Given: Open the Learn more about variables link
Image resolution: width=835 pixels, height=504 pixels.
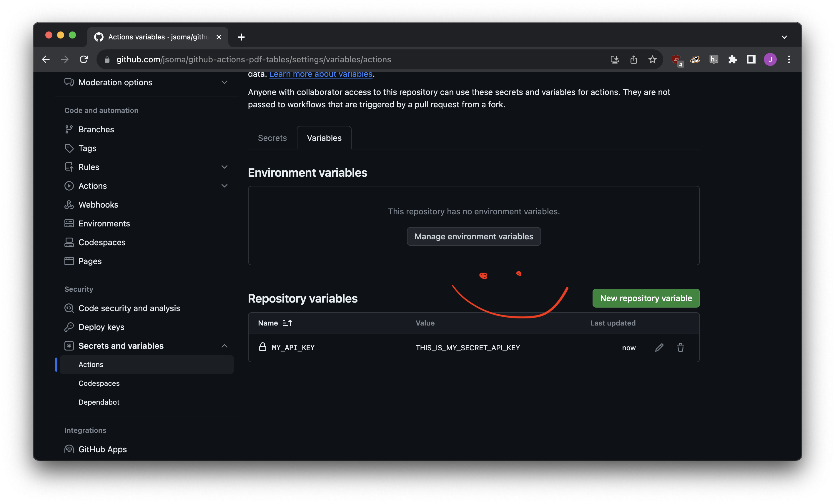Looking at the screenshot, I should (321, 74).
